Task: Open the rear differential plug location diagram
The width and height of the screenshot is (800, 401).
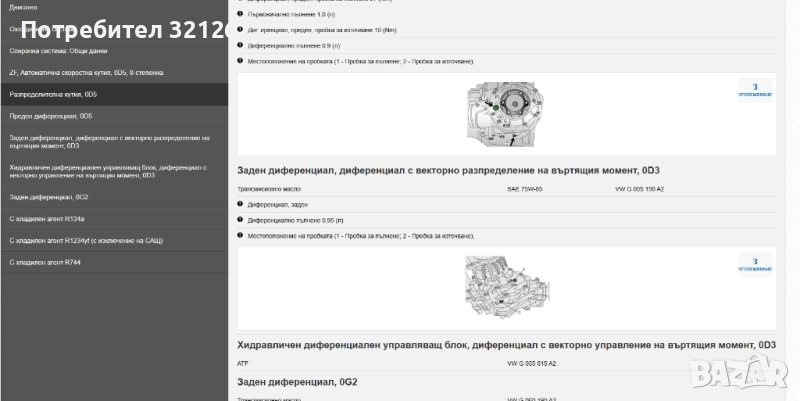Action: coord(506,288)
